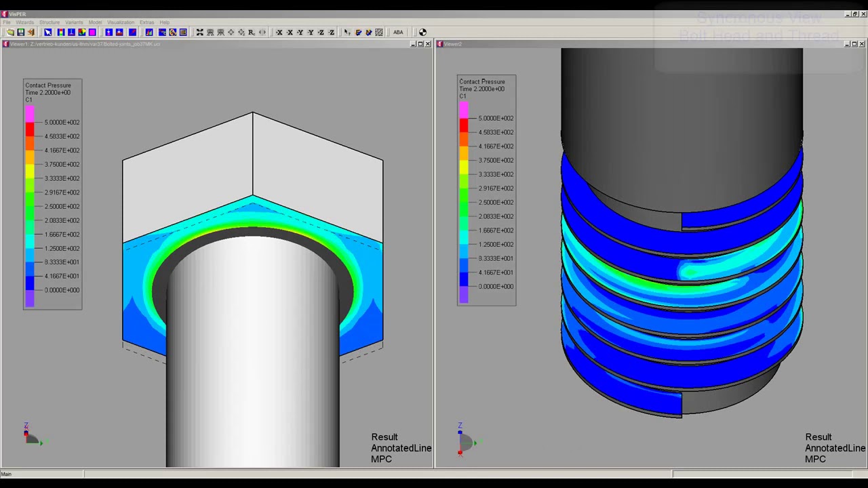The image size is (868, 488).
Task: Click the 'MPC' label in Viewer2
Action: coord(815,459)
